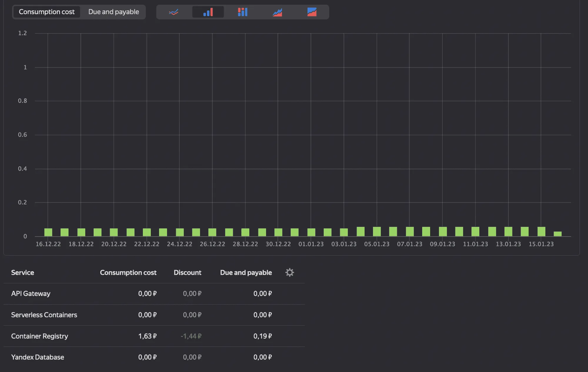This screenshot has width=588, height=372.
Task: Select the Serverless Containers row
Action: coord(154,315)
